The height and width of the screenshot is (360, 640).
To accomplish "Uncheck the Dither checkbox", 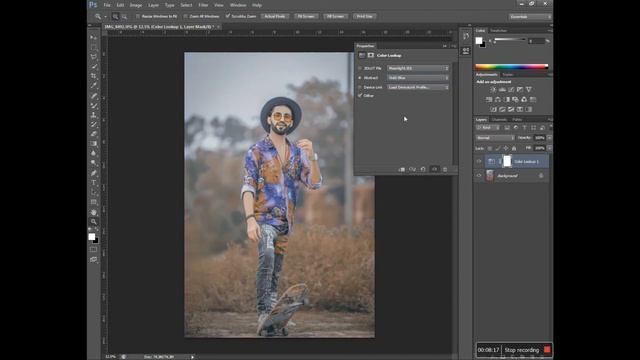I will click(360, 96).
